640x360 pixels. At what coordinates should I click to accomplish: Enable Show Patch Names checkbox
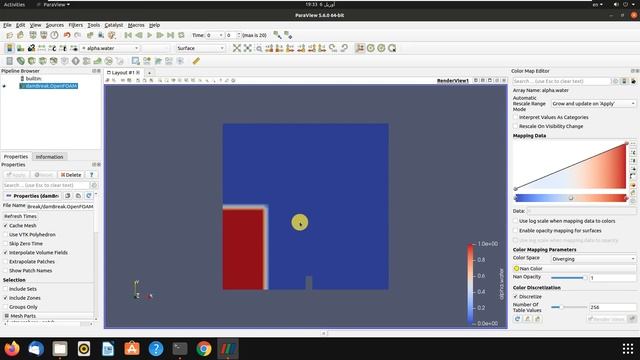6,271
